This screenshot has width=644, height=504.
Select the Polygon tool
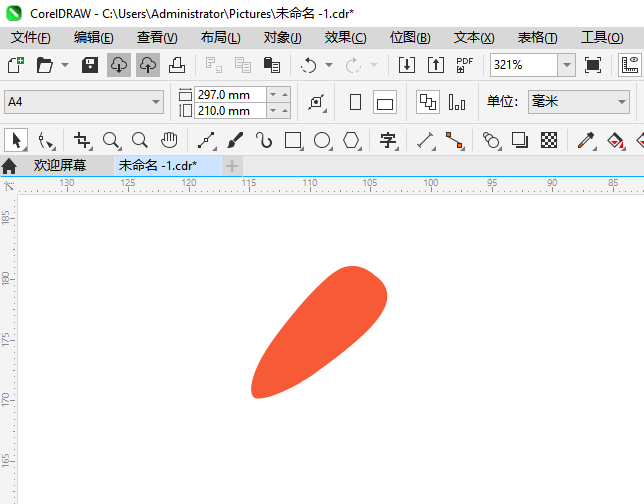352,140
